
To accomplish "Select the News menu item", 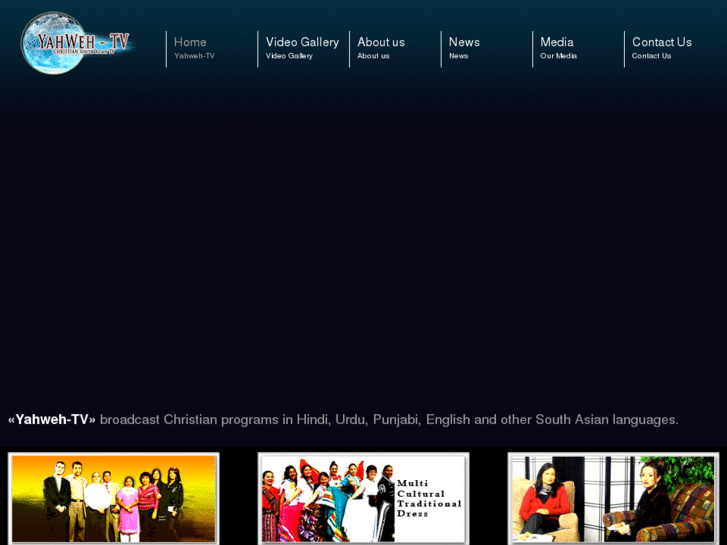I will (464, 48).
